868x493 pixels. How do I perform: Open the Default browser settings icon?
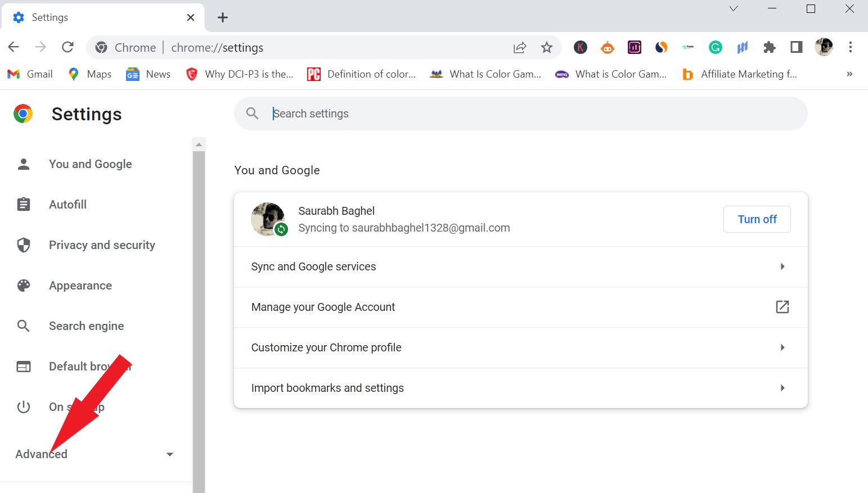(23, 366)
